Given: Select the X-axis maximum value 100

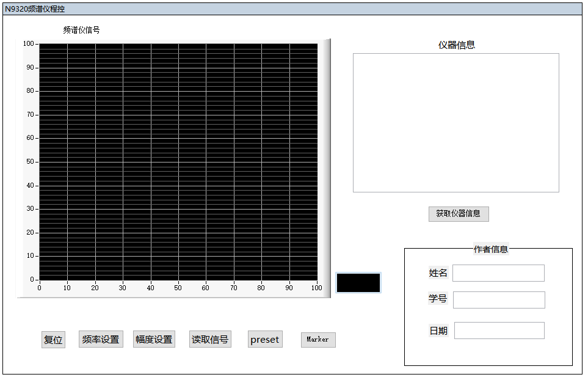Looking at the screenshot, I should coord(316,288).
